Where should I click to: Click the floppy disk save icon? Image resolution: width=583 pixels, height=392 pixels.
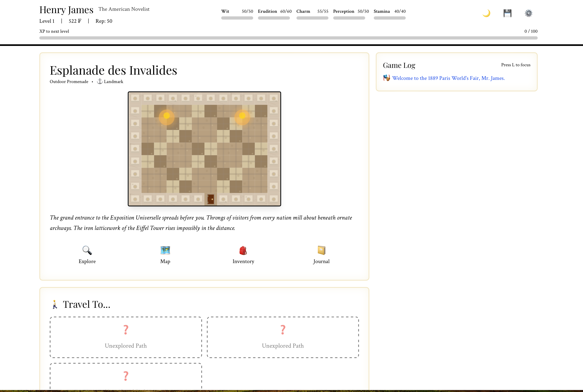point(507,13)
